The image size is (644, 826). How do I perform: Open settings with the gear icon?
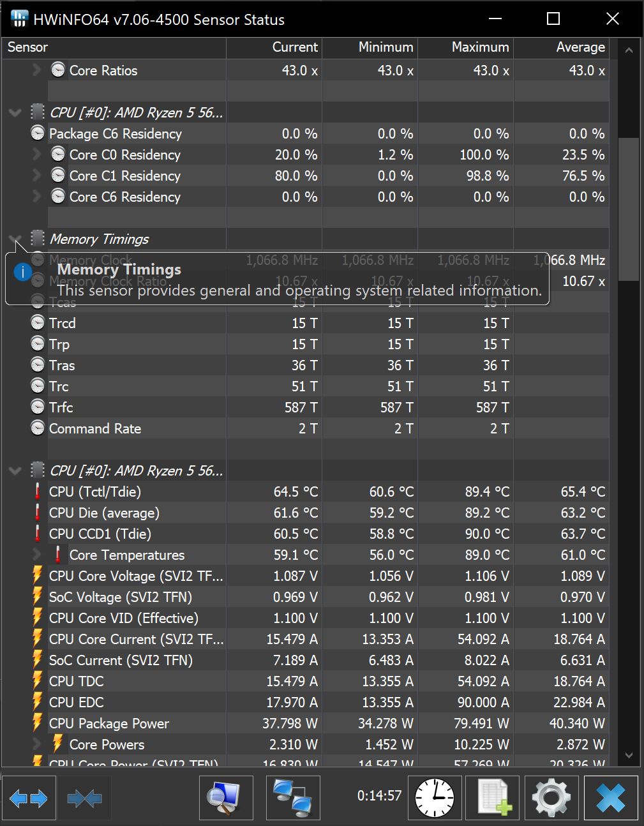[551, 798]
